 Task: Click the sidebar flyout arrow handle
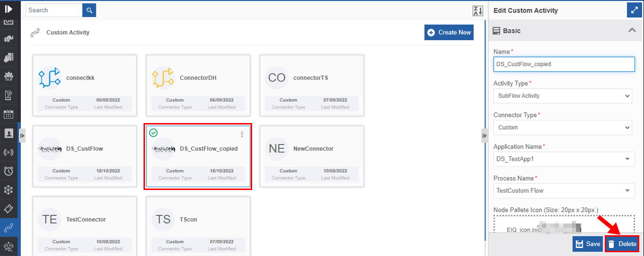pyautogui.click(x=22, y=135)
